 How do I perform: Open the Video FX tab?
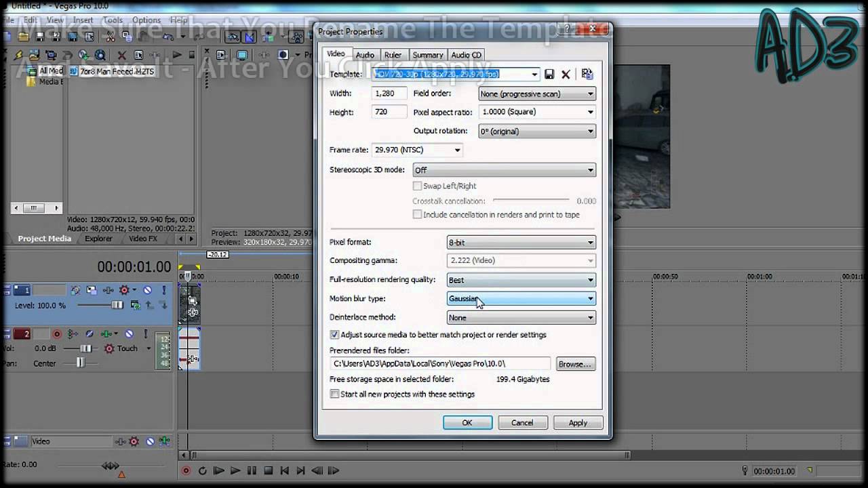coord(143,239)
